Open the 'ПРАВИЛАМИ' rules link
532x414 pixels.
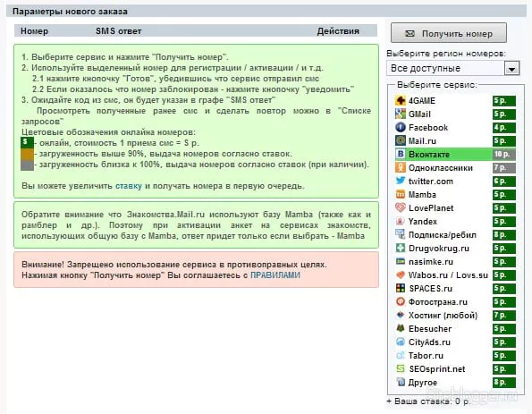click(275, 275)
